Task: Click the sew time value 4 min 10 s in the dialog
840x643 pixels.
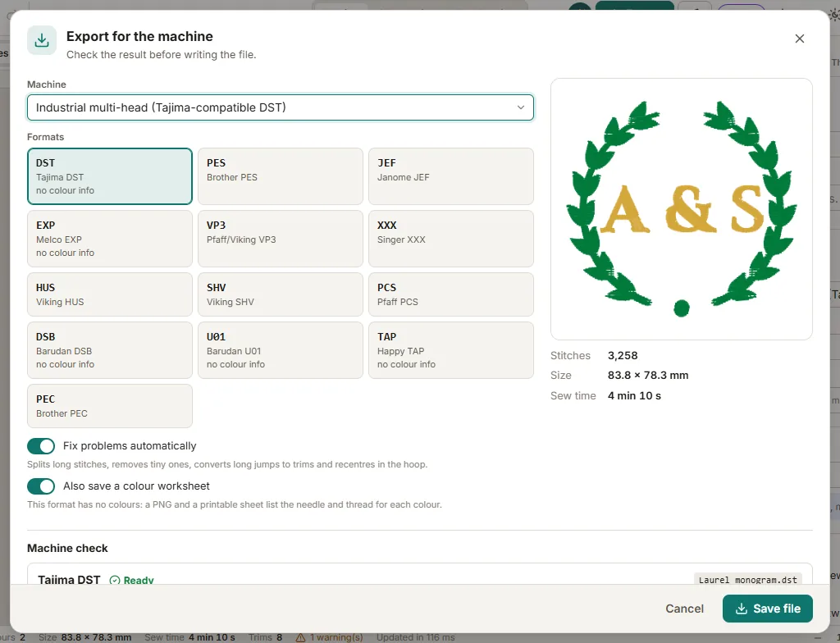Action: 634,396
